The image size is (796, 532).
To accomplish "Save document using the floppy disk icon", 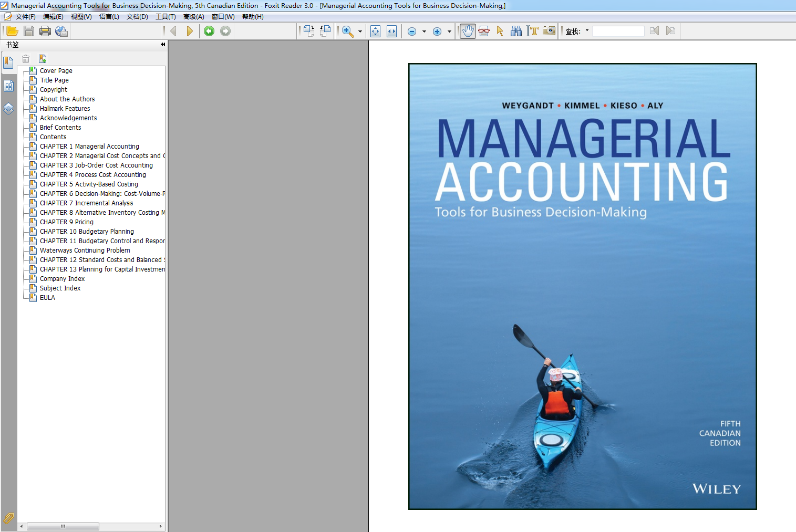I will pyautogui.click(x=29, y=31).
